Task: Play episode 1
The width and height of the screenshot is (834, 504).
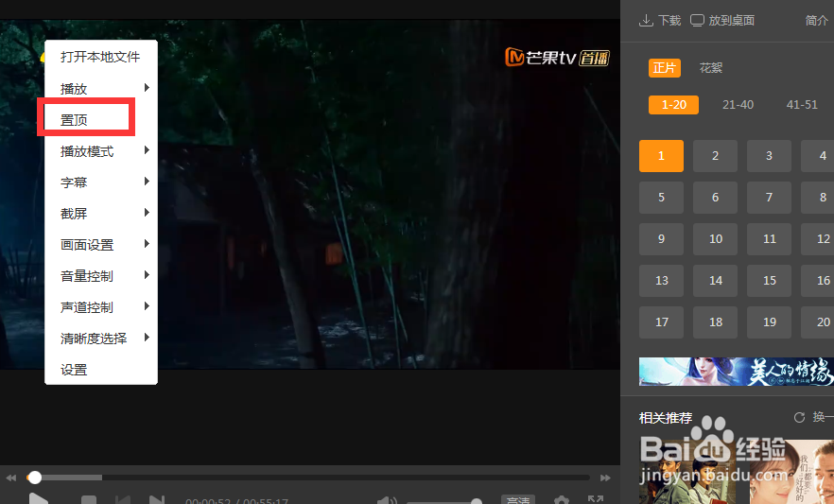Action: (x=661, y=156)
